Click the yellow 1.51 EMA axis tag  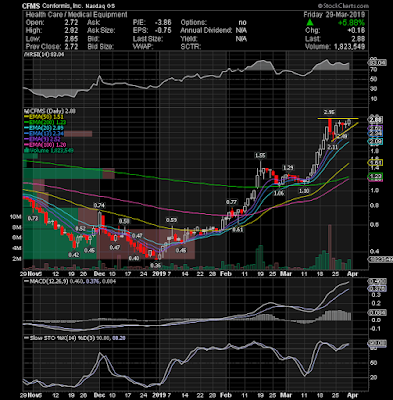click(x=375, y=163)
